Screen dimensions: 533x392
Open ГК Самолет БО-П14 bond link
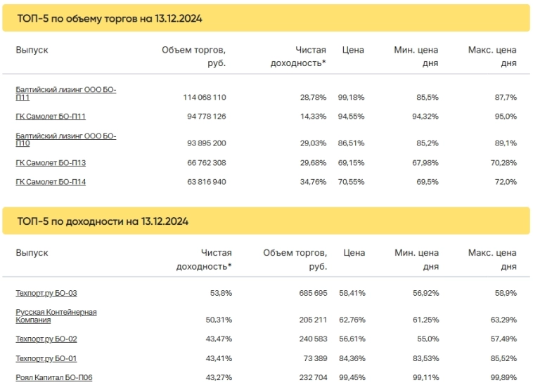click(51, 182)
